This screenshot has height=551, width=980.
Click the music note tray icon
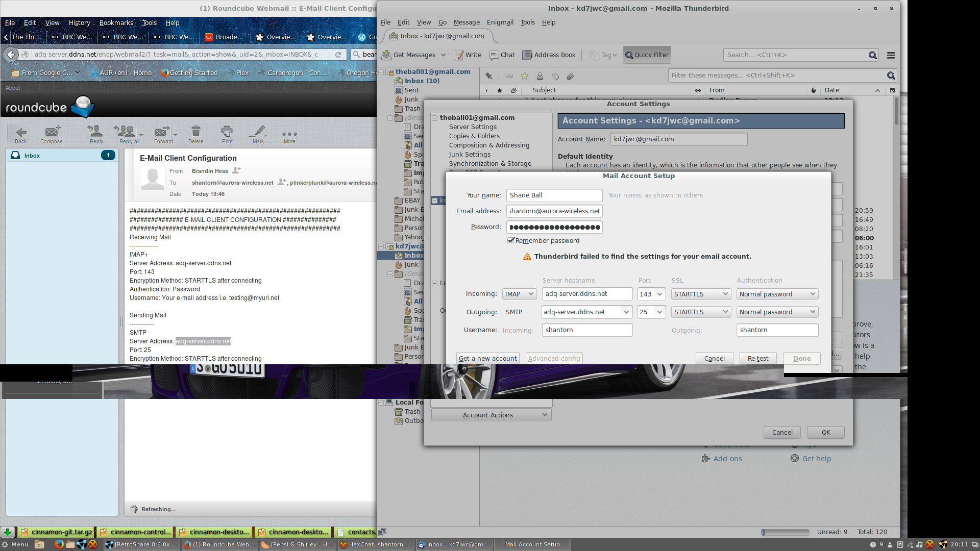(919, 544)
